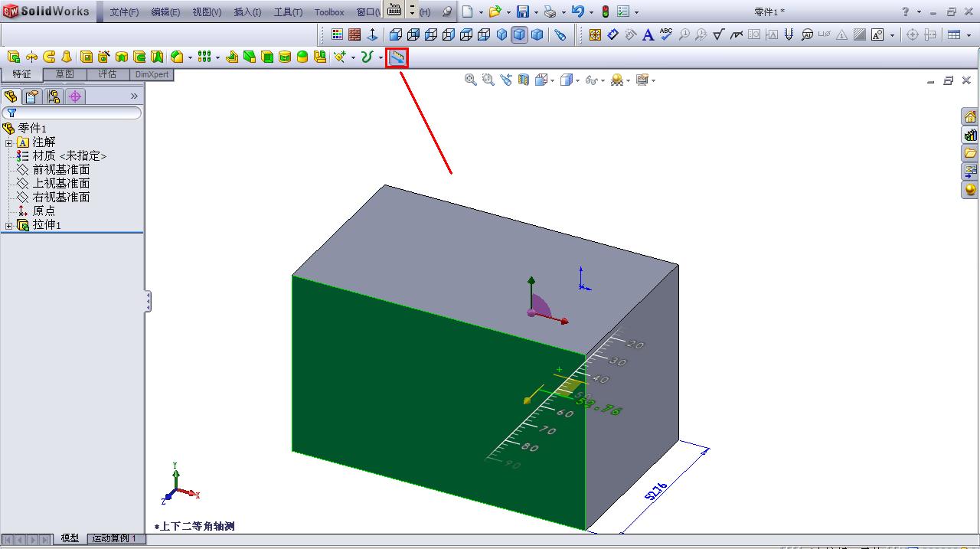980x549 pixels.
Task: Switch to FeatureManager design tree tab icon
Action: (10, 96)
